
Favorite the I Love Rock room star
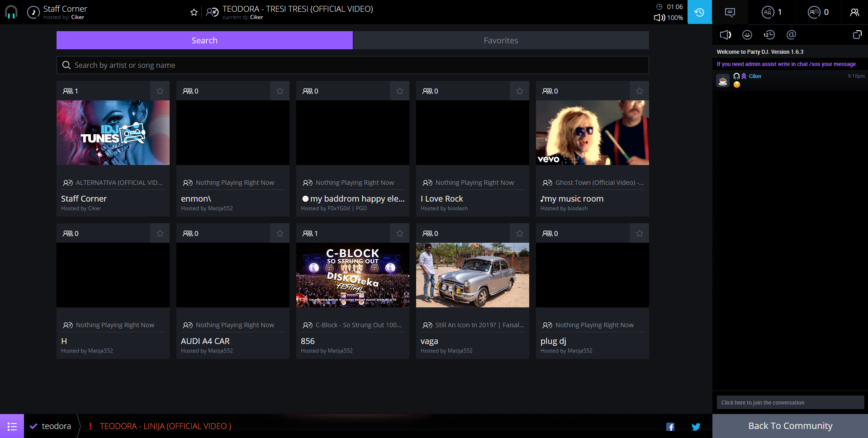520,91
